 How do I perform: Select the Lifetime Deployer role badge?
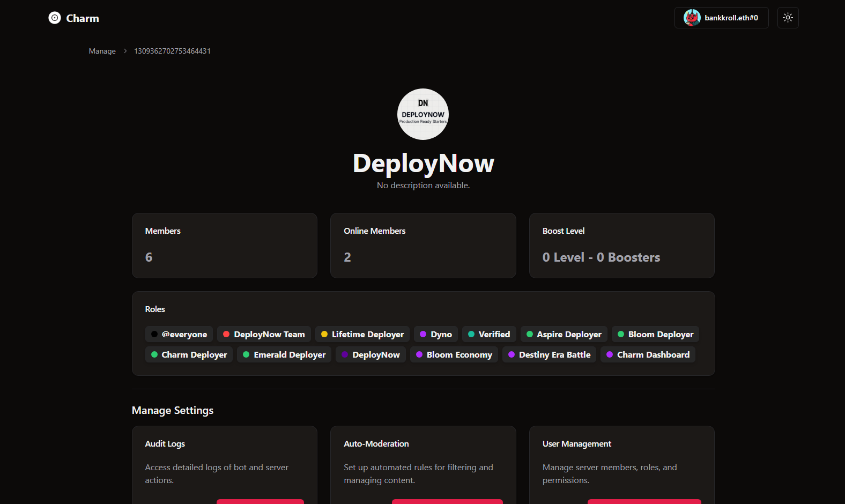[x=362, y=334]
